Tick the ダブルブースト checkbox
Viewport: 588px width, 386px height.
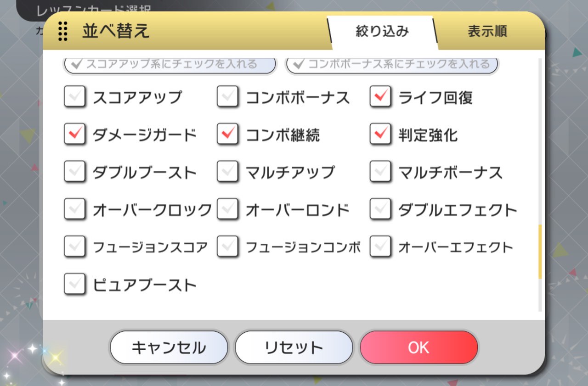coord(75,173)
